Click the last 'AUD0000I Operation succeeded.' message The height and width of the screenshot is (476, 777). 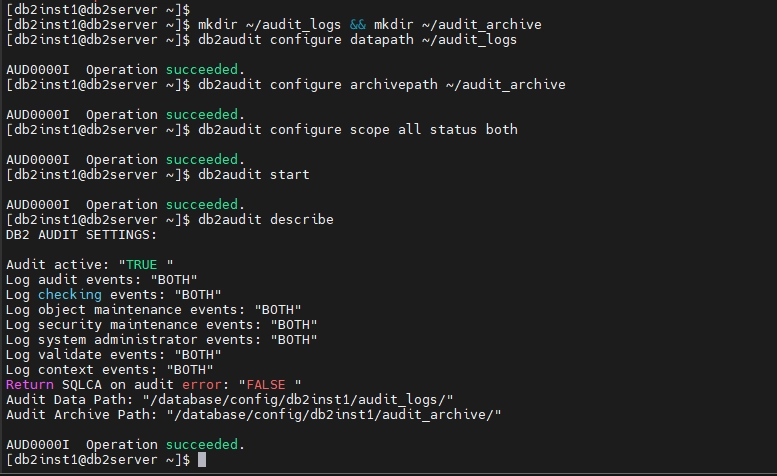pyautogui.click(x=125, y=445)
